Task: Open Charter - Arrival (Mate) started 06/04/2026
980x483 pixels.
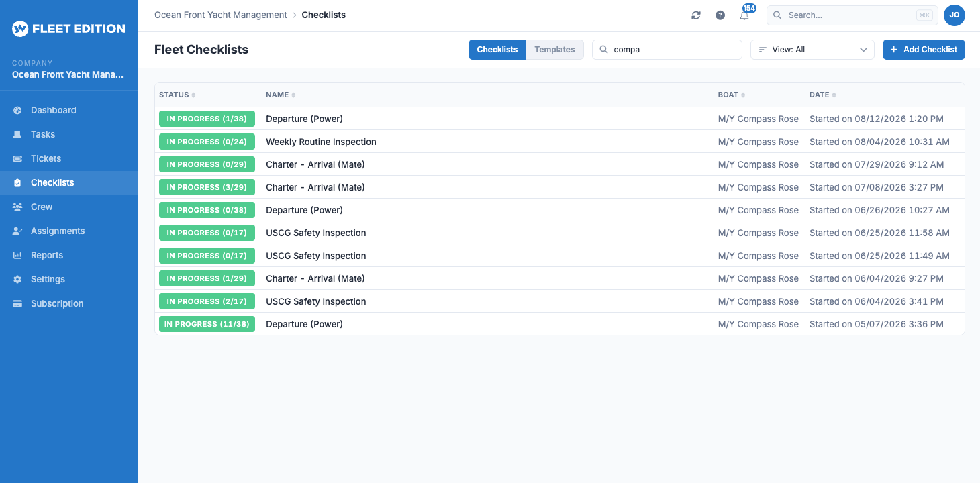Action: (315, 278)
